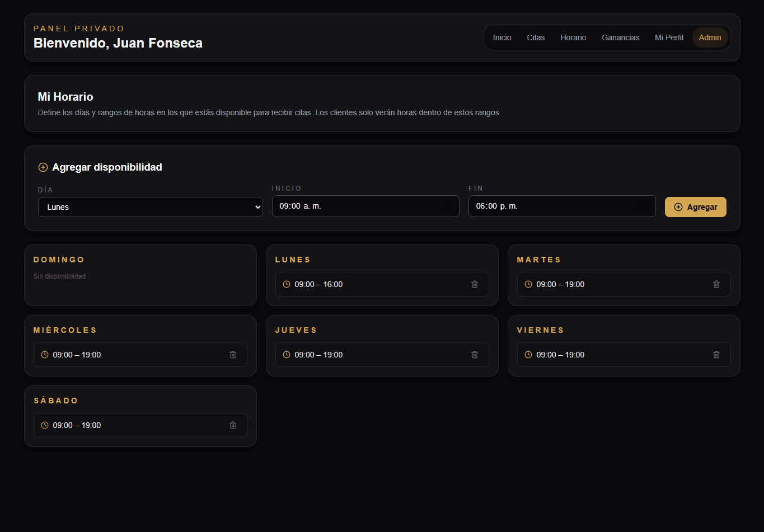764x532 pixels.
Task: Open the Ganancias tab
Action: [x=620, y=37]
